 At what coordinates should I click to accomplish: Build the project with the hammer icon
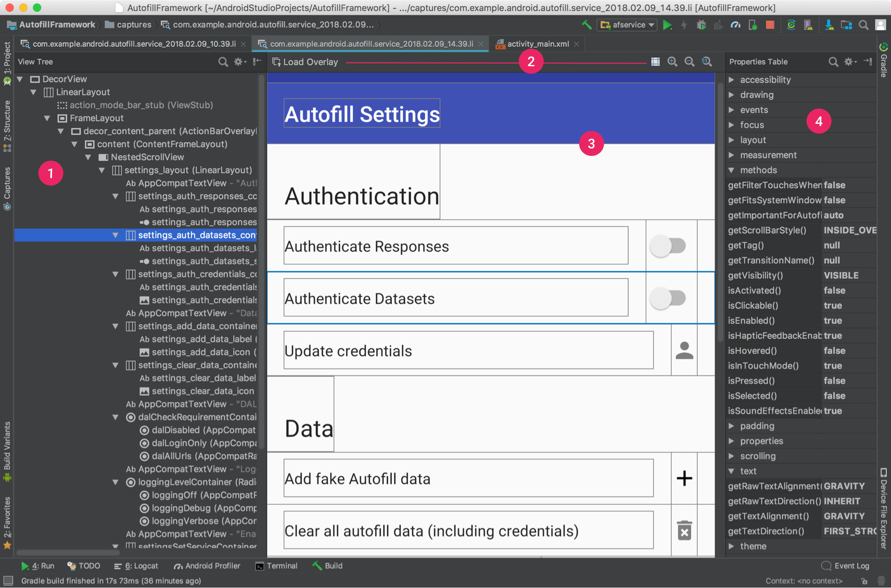pos(585,24)
